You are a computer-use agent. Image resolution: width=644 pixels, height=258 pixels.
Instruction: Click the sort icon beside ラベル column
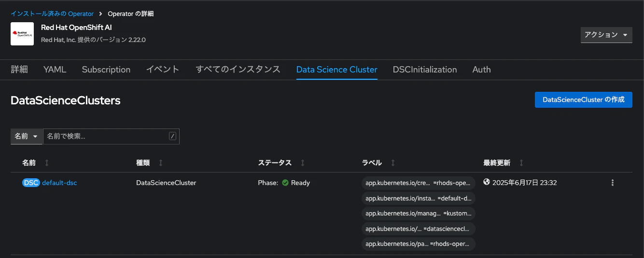pos(393,163)
